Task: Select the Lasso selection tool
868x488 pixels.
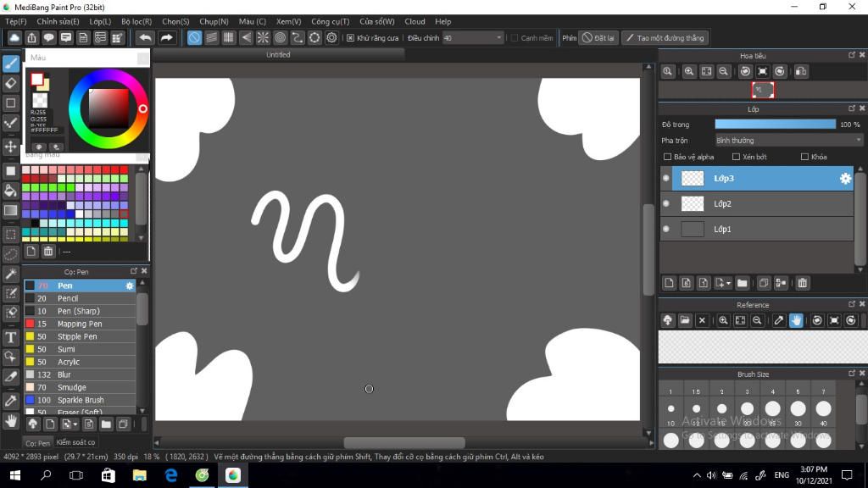Action: tap(10, 254)
